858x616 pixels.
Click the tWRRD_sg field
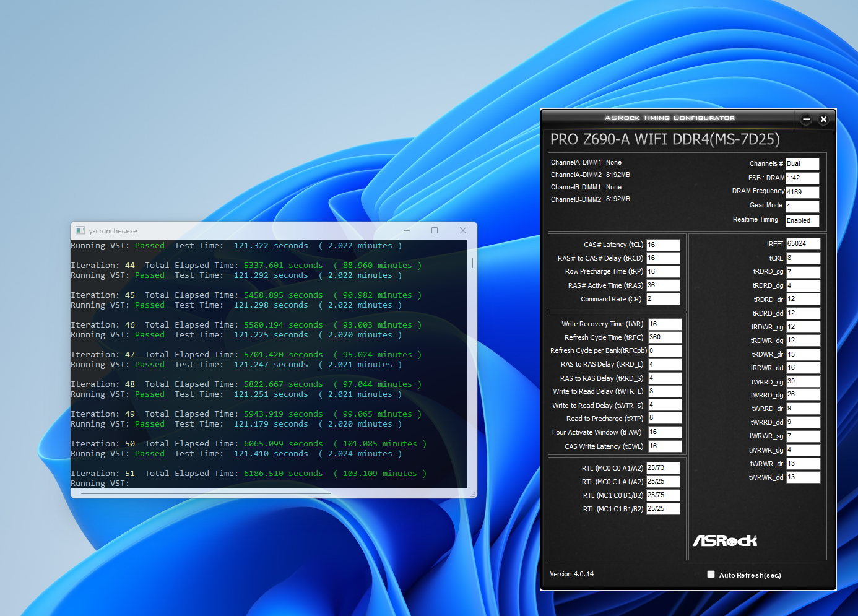click(x=804, y=382)
